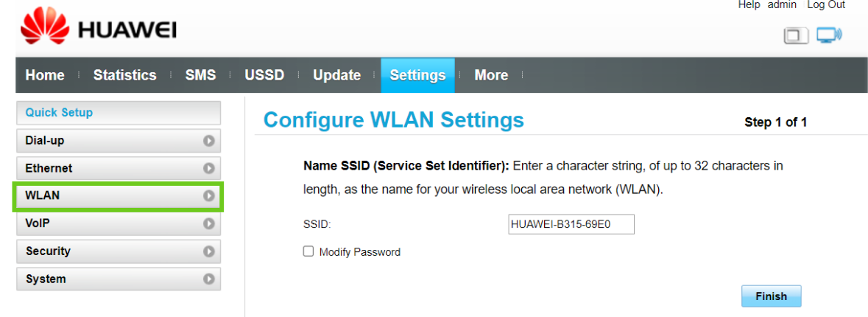Click the Log Out link

[826, 5]
